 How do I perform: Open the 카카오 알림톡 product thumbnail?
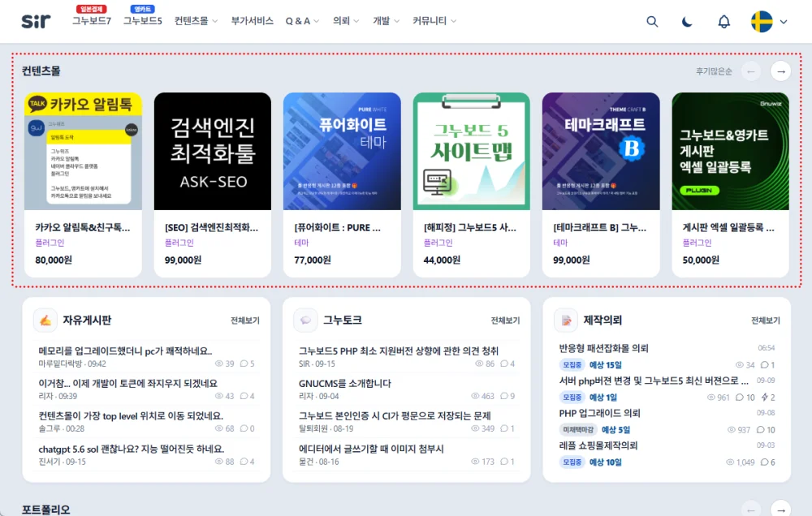83,151
